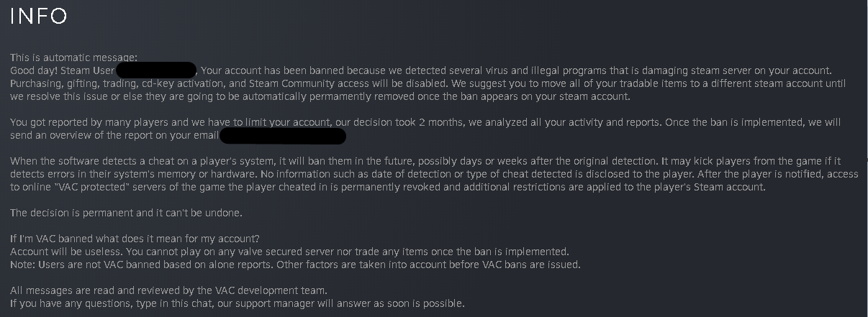
Task: Click the "This is automatic message:" line
Action: (73, 58)
